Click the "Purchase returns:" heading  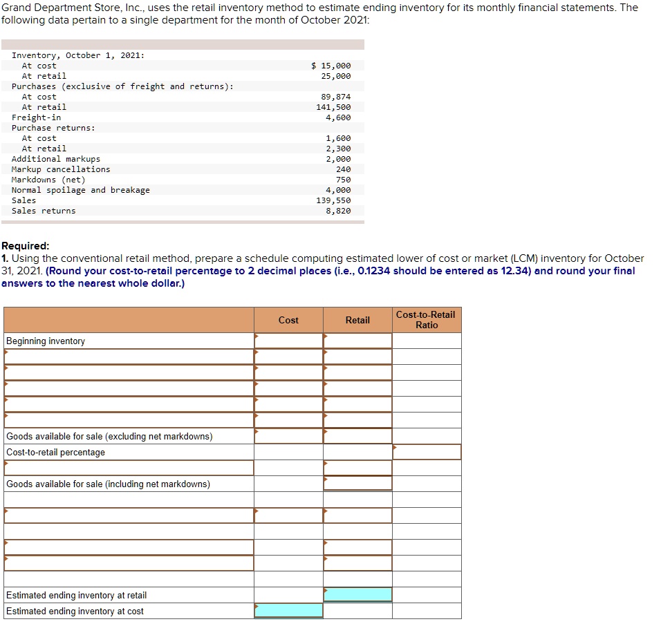click(x=53, y=128)
